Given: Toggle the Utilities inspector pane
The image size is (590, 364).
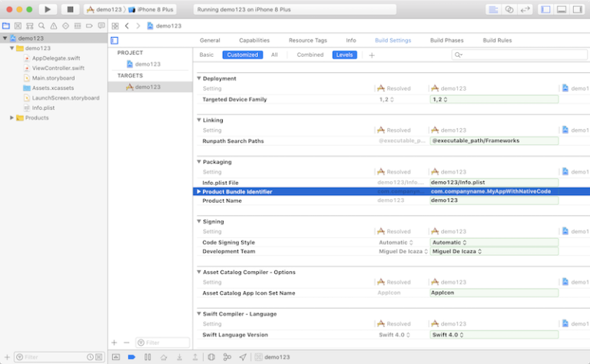Looking at the screenshot, I should (x=577, y=9).
